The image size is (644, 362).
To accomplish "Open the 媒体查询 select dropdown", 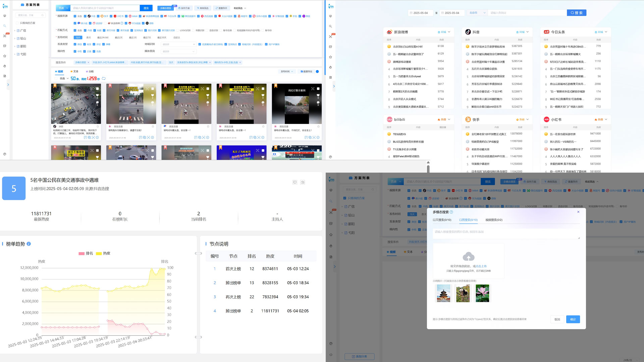I will [178, 51].
